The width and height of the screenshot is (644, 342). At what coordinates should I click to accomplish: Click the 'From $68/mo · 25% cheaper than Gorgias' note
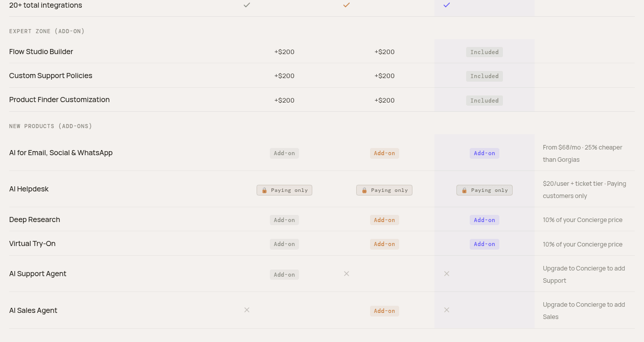tap(583, 154)
